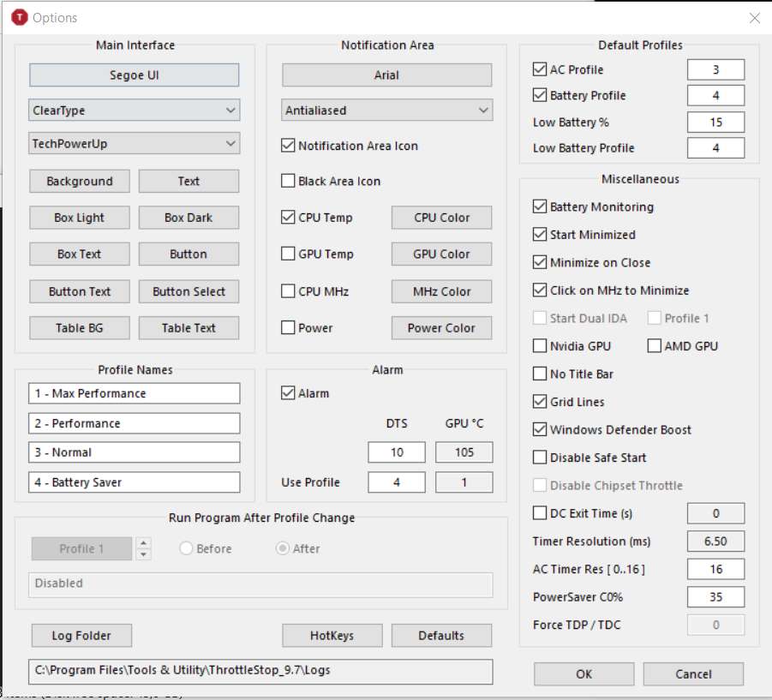Image resolution: width=772 pixels, height=700 pixels.
Task: Enable the AMD GPU checkbox
Action: [654, 346]
